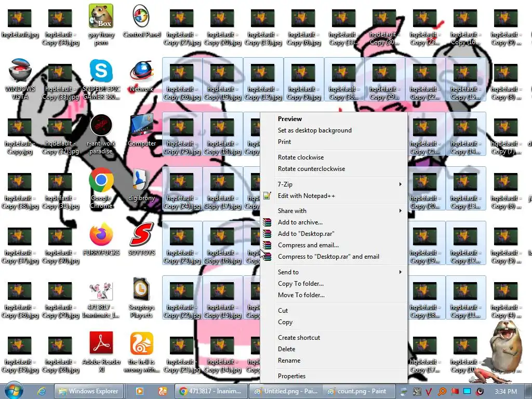Open the Network desktop icon
The image size is (532, 399).
pos(141,76)
